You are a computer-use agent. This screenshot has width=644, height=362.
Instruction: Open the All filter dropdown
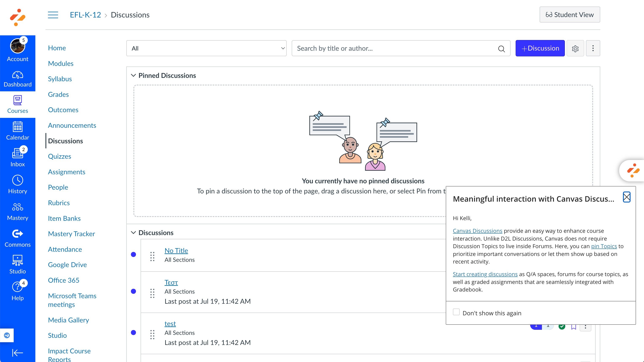coord(206,48)
